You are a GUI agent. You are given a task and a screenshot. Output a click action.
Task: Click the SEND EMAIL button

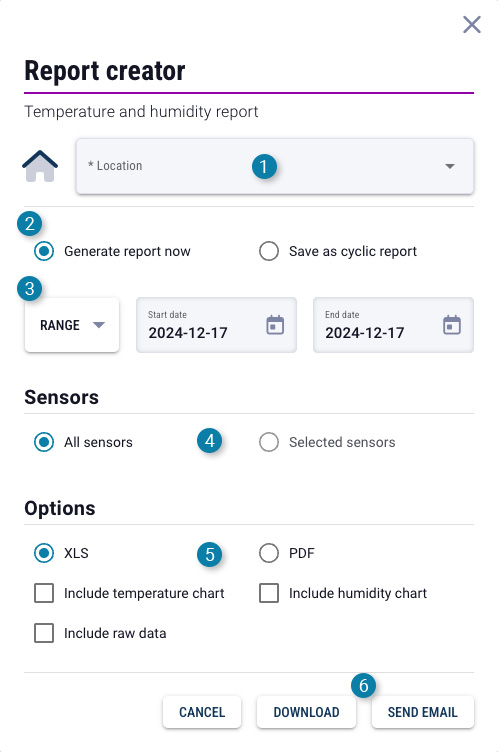click(423, 712)
